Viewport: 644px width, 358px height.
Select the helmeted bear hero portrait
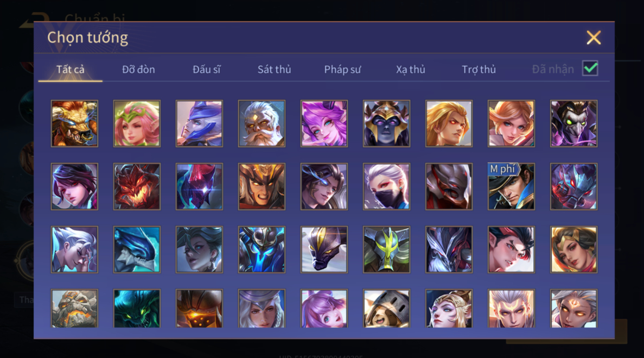[386, 308]
